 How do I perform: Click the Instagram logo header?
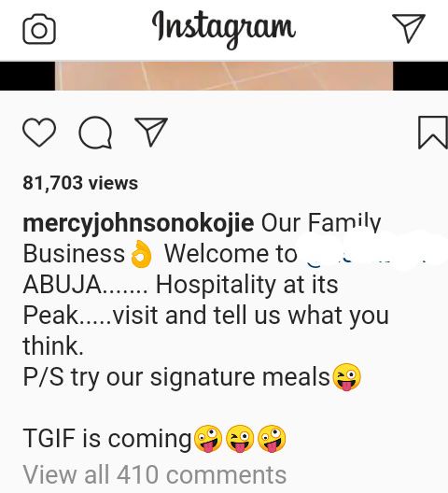(223, 29)
